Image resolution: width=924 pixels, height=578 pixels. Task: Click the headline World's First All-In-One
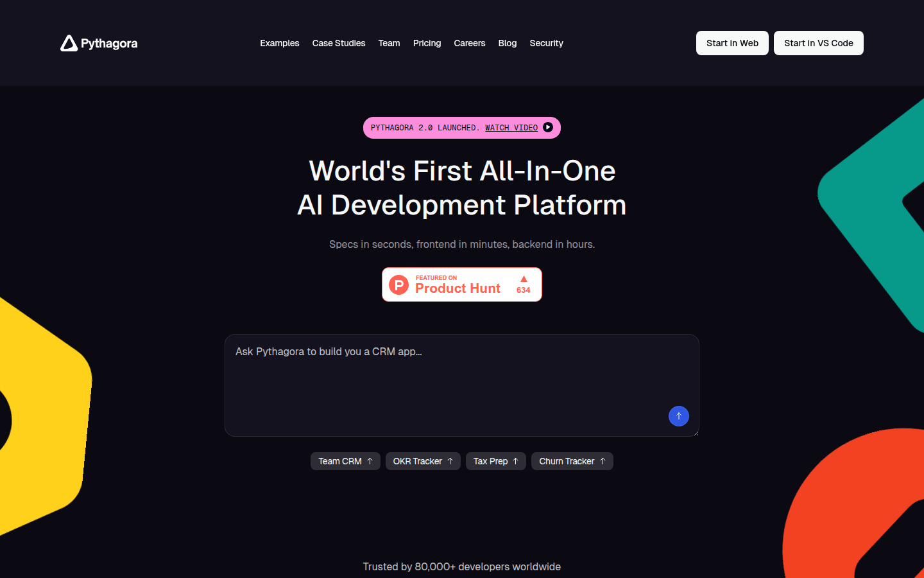click(462, 171)
